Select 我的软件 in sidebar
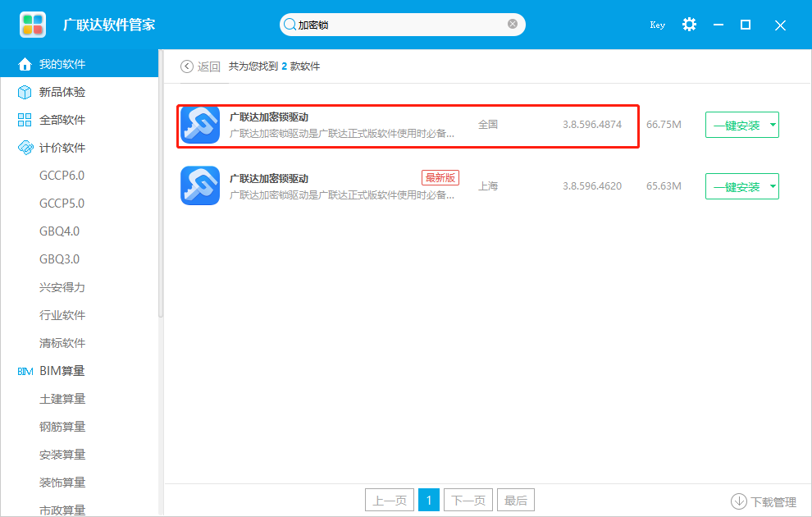This screenshot has height=517, width=812. (x=80, y=64)
